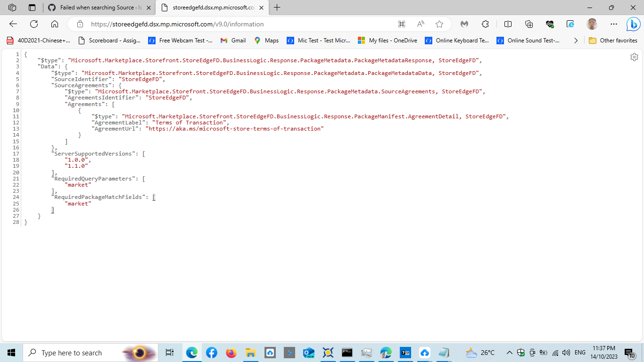This screenshot has width=644, height=362.
Task: Open Bing Chat with the blue Bing icon
Action: tap(634, 24)
